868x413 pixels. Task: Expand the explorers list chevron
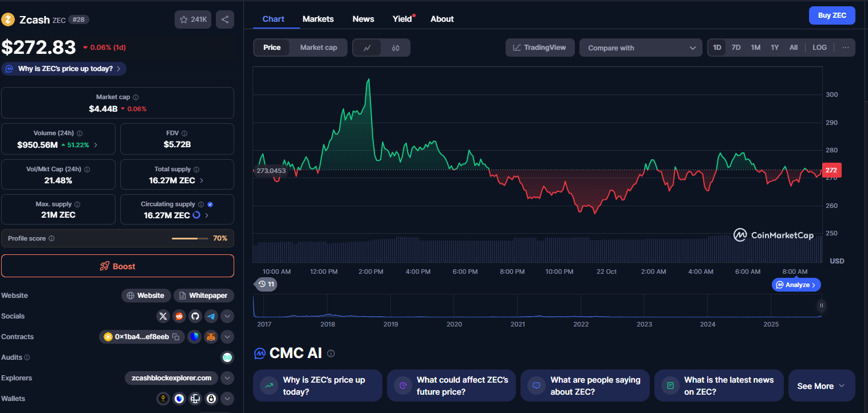tap(227, 378)
